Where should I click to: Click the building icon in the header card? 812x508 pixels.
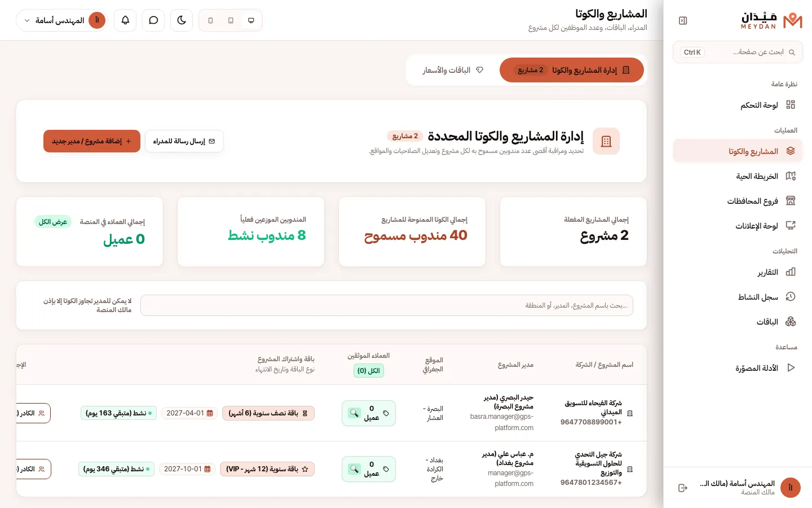[x=606, y=141]
